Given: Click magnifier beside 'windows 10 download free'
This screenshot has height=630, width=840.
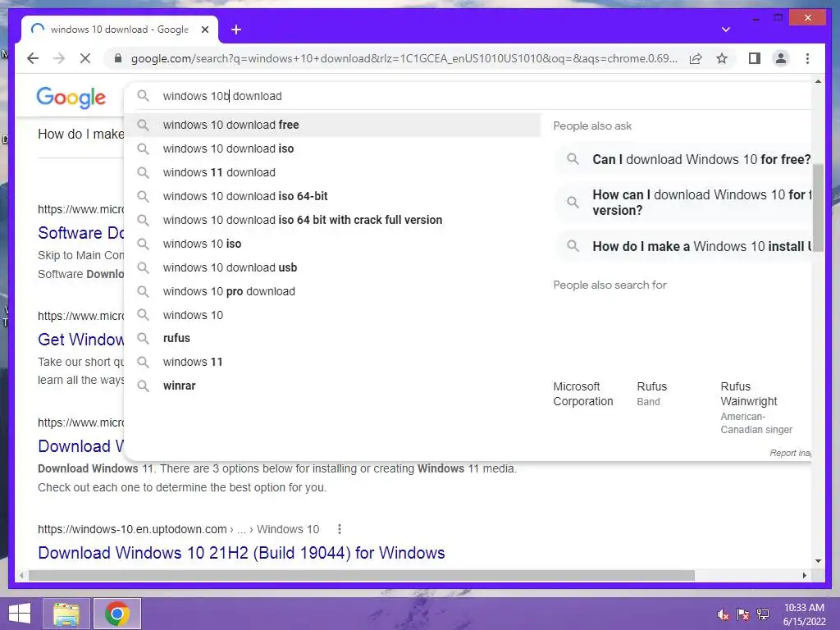Looking at the screenshot, I should point(143,125).
